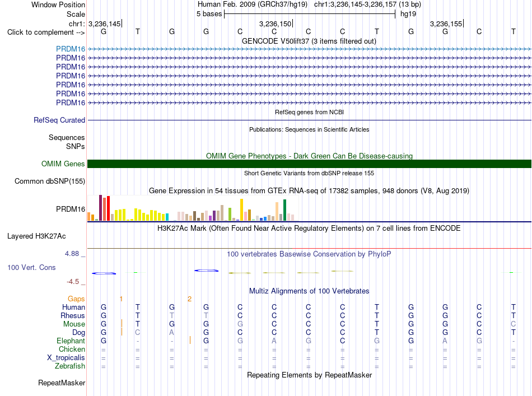The width and height of the screenshot is (532, 396).
Task: Click the tall yellow GTEx expression bar
Action: 241,209
